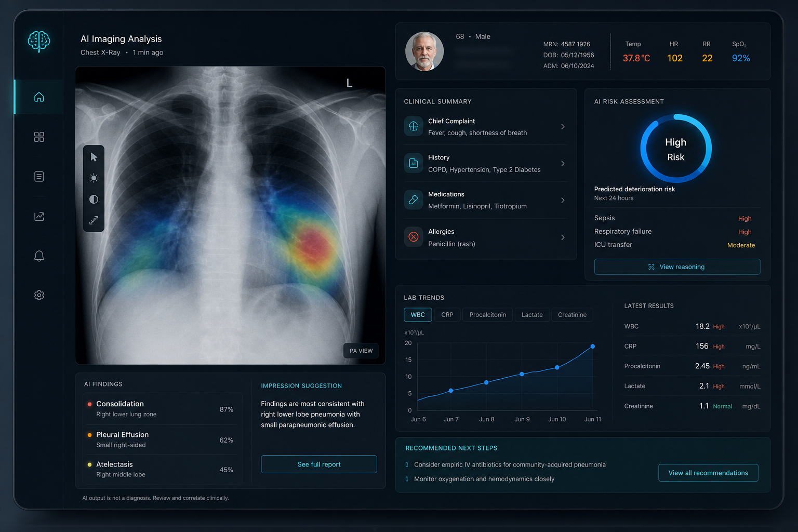Check the monitor oxygenation recommendation checkbox
The width and height of the screenshot is (798, 532).
pyautogui.click(x=407, y=479)
